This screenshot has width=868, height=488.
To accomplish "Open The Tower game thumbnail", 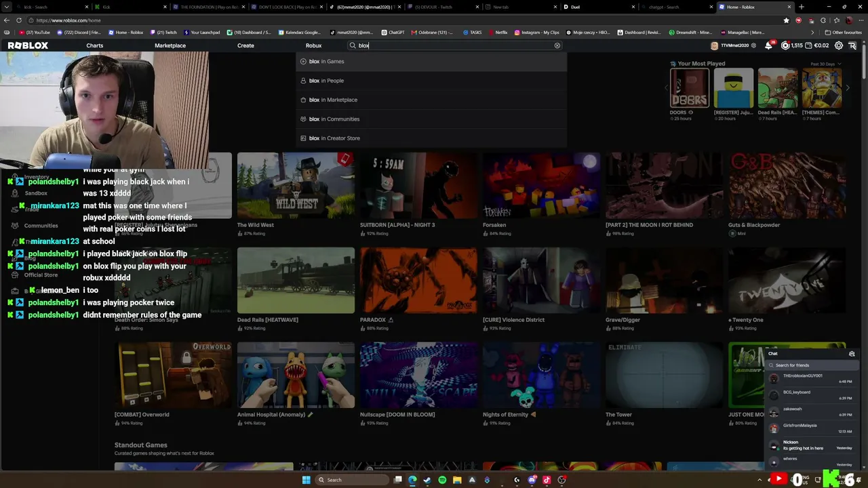I will click(x=664, y=375).
